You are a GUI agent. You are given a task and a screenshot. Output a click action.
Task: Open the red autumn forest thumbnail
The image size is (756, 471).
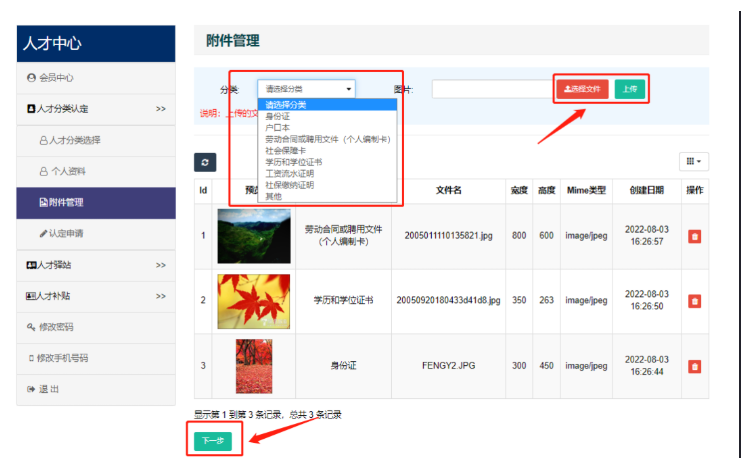pyautogui.click(x=254, y=366)
